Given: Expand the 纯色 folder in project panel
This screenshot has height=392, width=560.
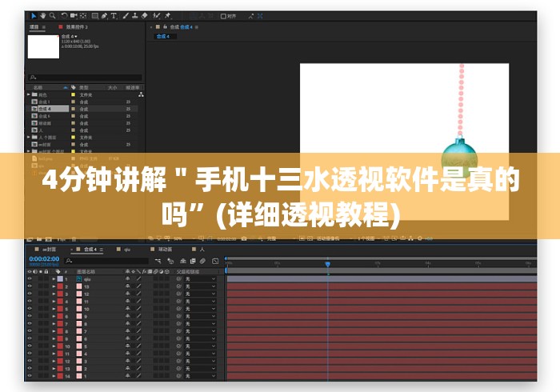Looking at the screenshot, I should [30, 95].
